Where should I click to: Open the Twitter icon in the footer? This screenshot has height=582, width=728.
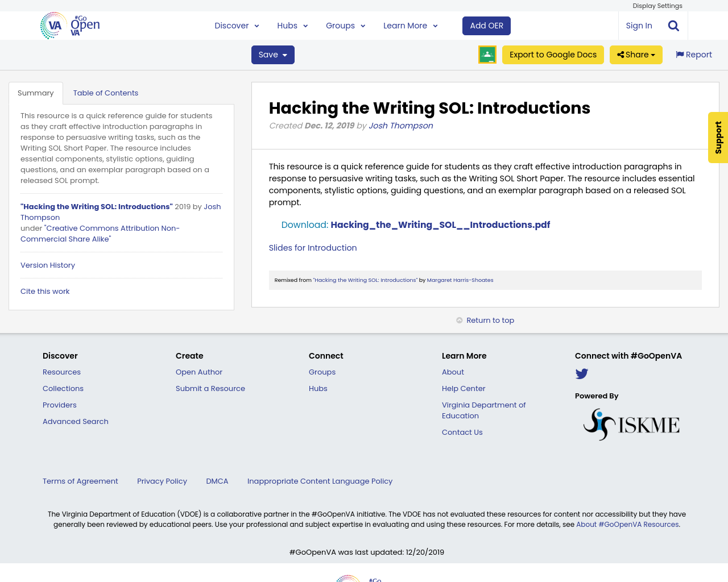point(581,373)
